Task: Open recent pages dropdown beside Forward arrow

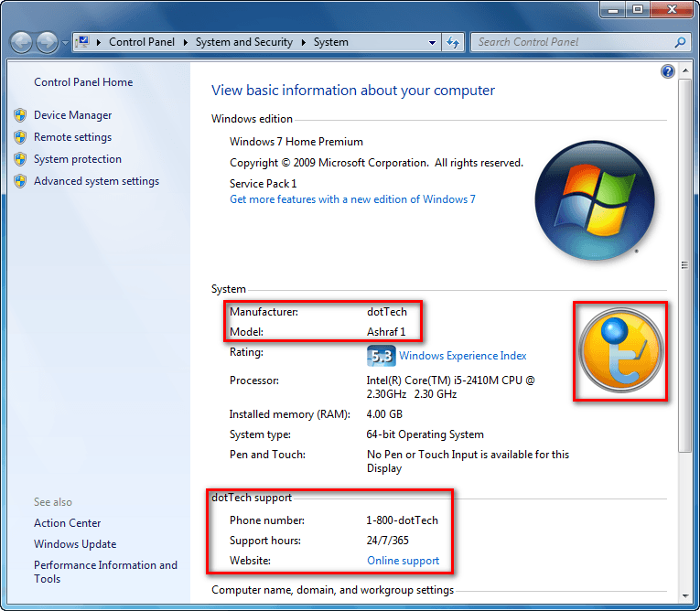Action: coord(65,43)
